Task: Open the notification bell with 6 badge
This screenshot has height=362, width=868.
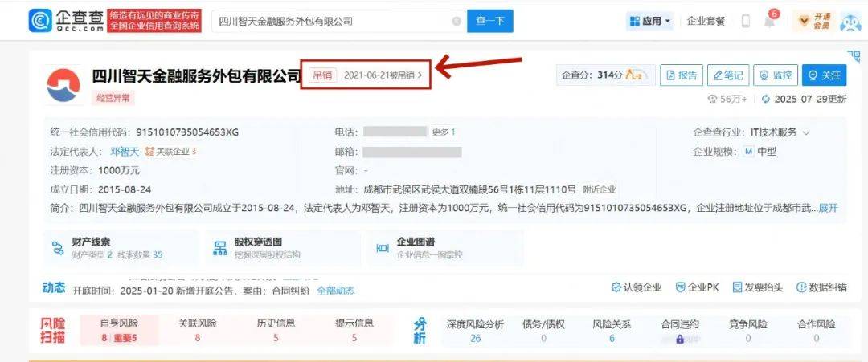Action: tap(769, 22)
